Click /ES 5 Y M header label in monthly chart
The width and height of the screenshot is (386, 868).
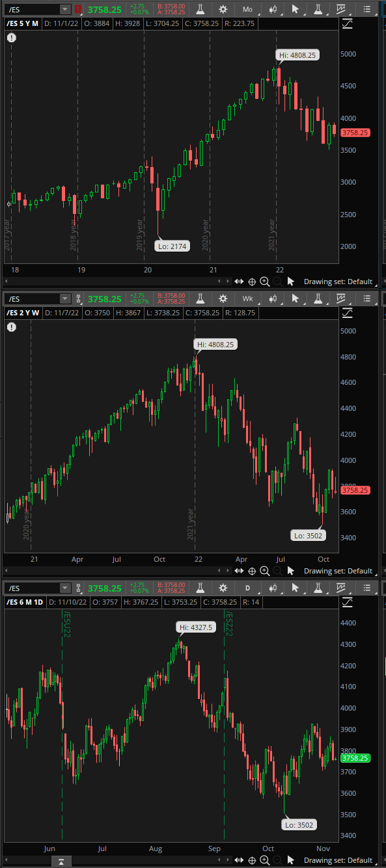point(23,23)
